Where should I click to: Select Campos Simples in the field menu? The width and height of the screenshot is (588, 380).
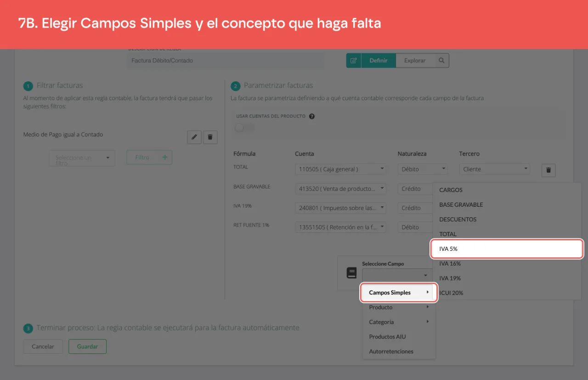point(399,293)
